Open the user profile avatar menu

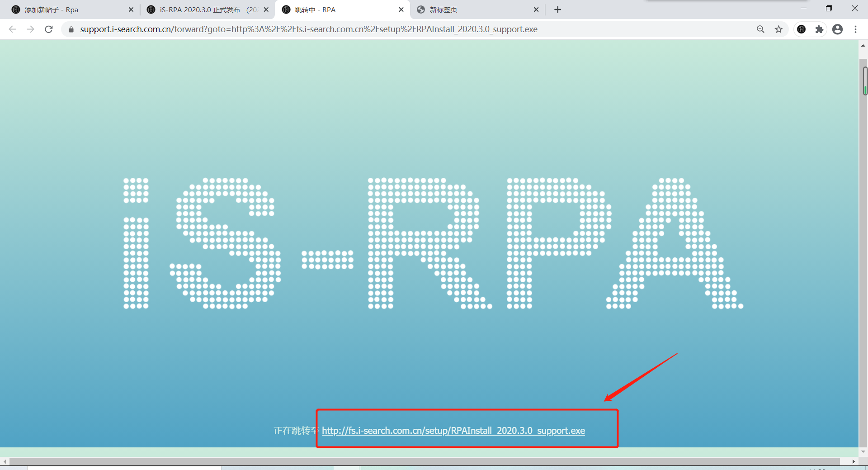(x=837, y=29)
